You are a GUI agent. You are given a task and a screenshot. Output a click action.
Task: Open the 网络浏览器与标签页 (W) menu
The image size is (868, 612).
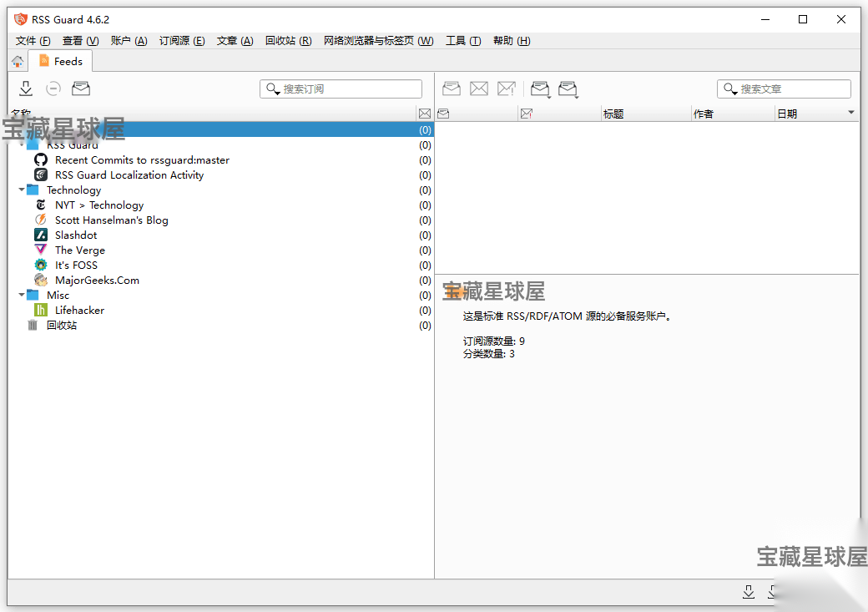pyautogui.click(x=379, y=40)
